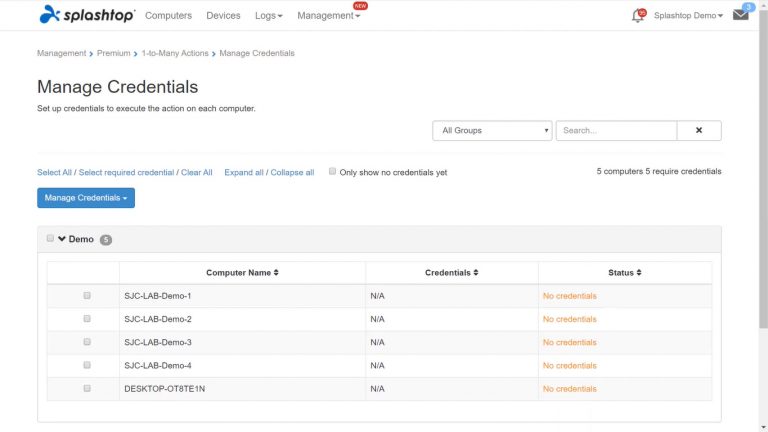Click No credentials status for SJC-LAB-Demo-3
The width and height of the screenshot is (768, 432).
coord(570,342)
